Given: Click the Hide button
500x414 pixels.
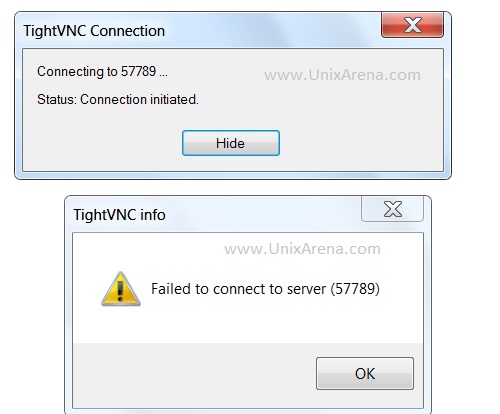Looking at the screenshot, I should (x=231, y=143).
